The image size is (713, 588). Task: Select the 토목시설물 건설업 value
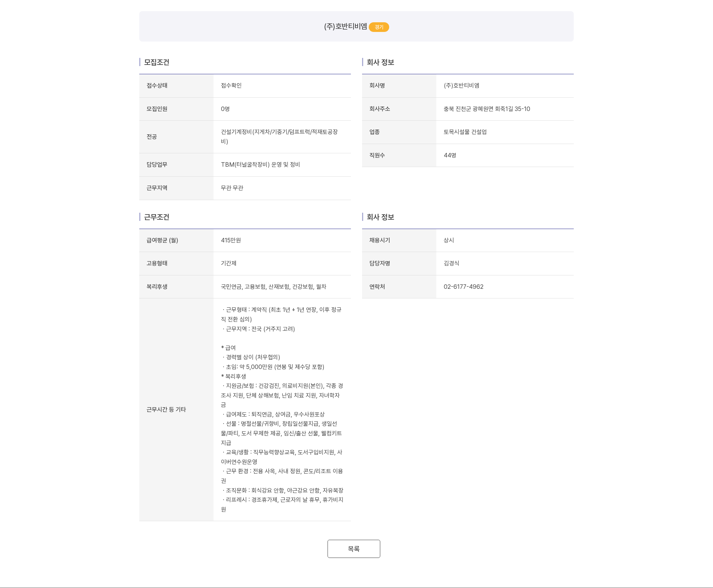coord(465,132)
